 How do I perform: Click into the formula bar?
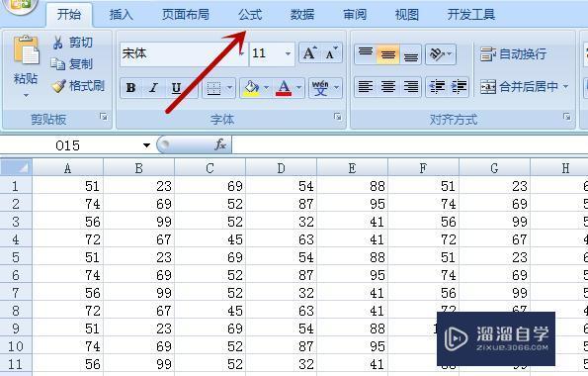tap(409, 145)
